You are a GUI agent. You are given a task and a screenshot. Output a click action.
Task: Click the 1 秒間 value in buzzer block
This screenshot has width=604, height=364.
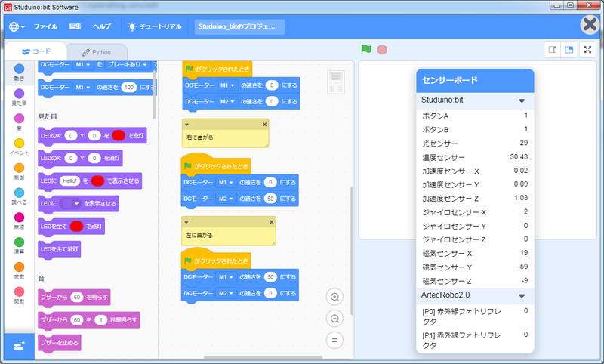[x=101, y=320]
